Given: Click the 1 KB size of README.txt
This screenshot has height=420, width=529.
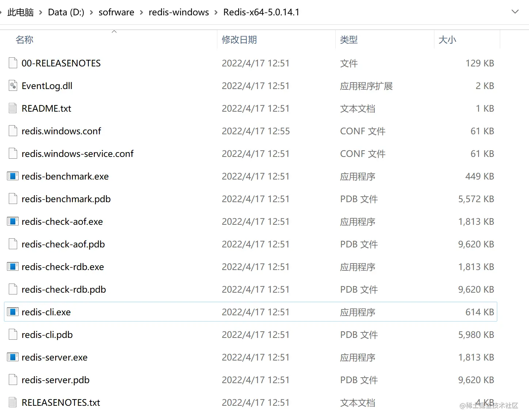Looking at the screenshot, I should (485, 108).
